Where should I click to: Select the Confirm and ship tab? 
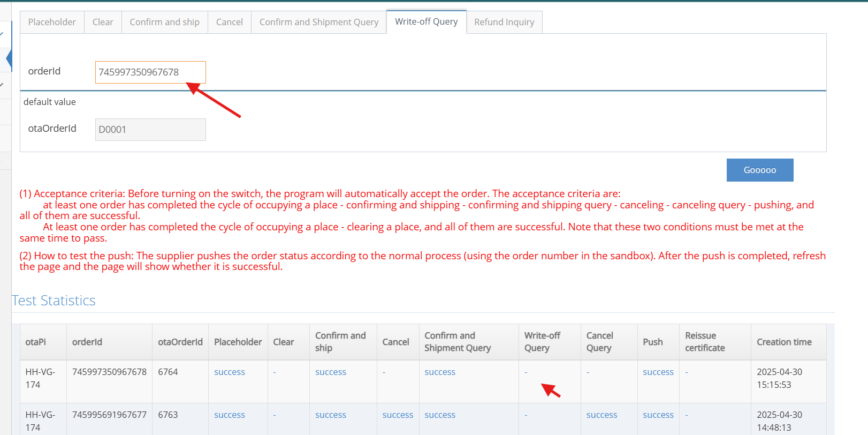(x=164, y=22)
